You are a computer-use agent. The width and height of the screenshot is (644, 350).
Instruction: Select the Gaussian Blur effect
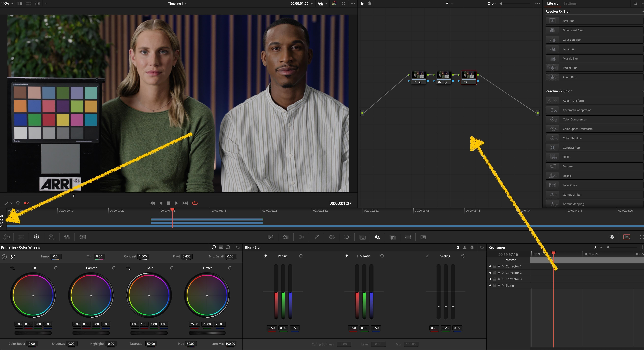(x=594, y=40)
